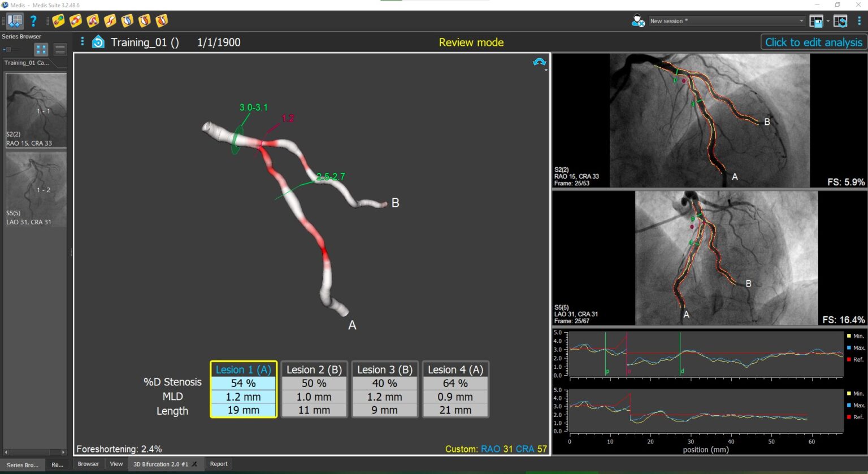Open the three-dot menu beside Training_01 title
The height and width of the screenshot is (474, 868).
coord(83,42)
